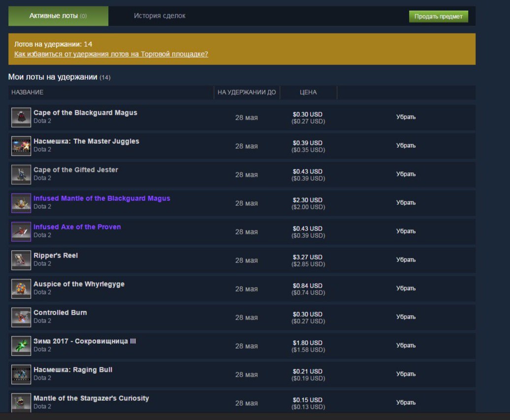Click the Auspice of the Whyrlegyge icon

[21, 289]
